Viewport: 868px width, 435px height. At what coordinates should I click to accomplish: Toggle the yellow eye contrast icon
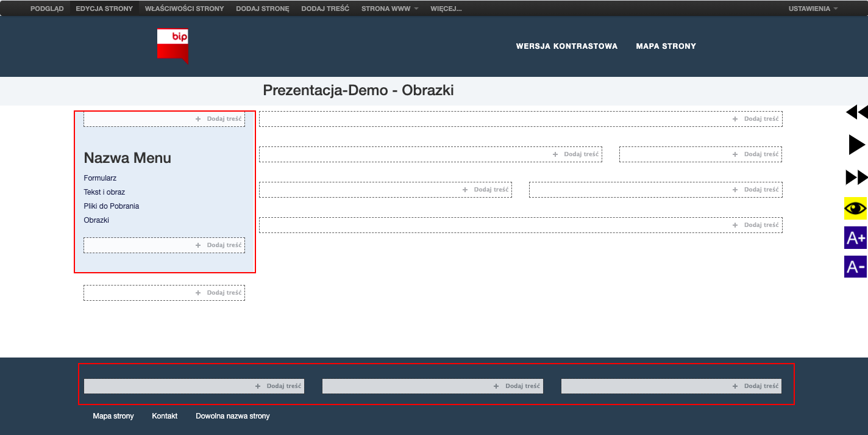coord(855,209)
